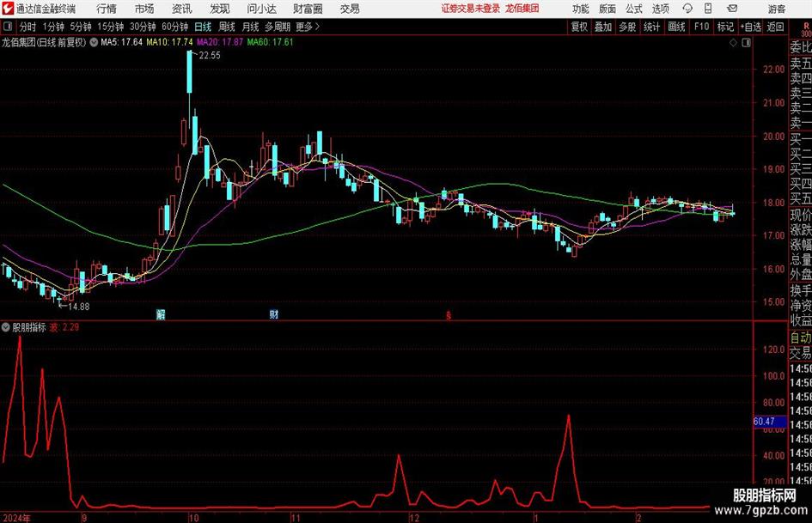This screenshot has height=523, width=812.
Task: Open the 公式 menu
Action: (634, 9)
